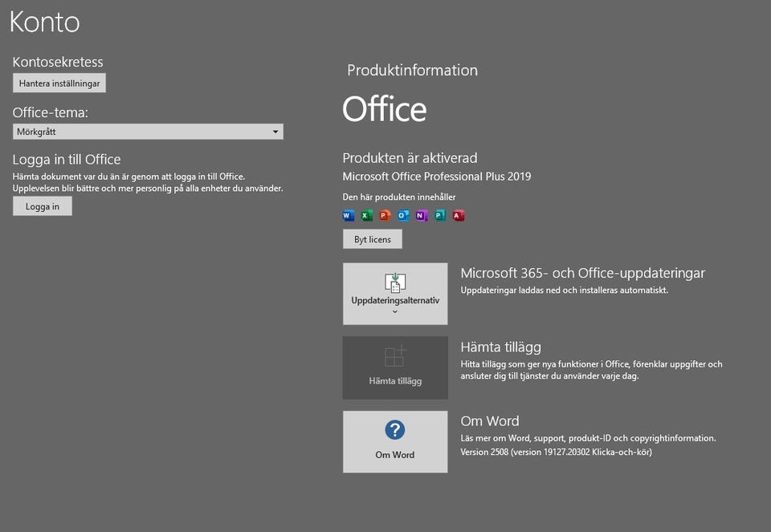Click Uppdateringar laddas ned automatiskt text
The image size is (771, 532).
(565, 290)
